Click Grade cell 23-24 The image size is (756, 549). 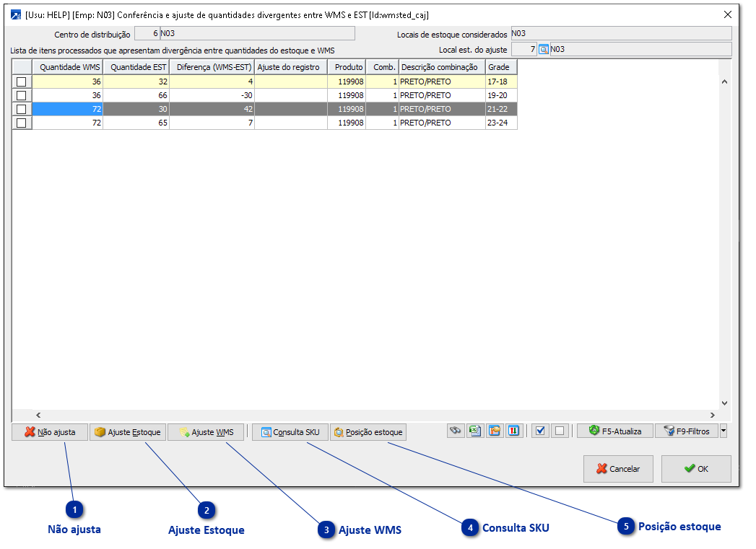[501, 123]
